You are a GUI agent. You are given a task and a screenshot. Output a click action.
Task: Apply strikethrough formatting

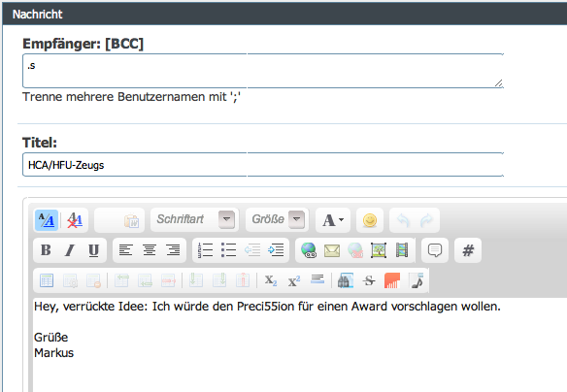369,280
